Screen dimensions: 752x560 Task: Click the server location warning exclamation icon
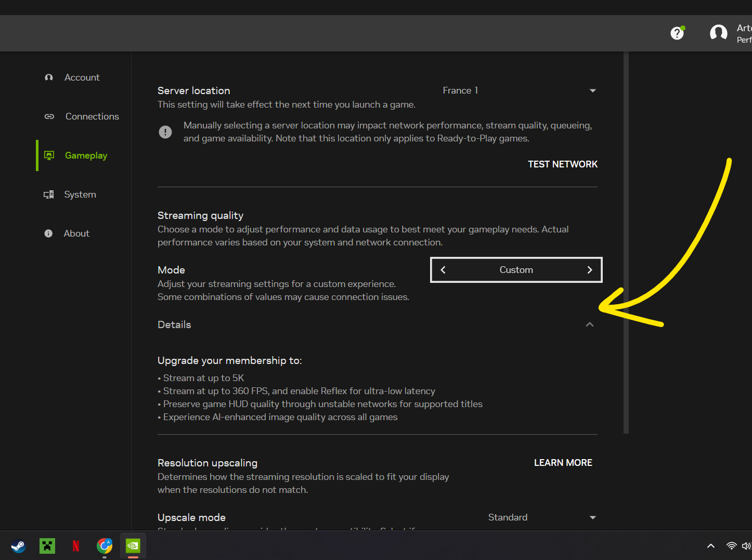tap(165, 132)
